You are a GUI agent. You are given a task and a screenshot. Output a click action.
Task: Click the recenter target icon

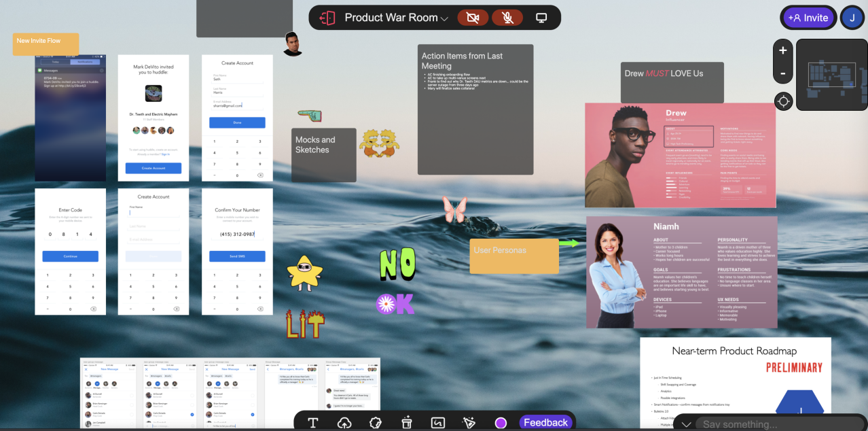783,102
